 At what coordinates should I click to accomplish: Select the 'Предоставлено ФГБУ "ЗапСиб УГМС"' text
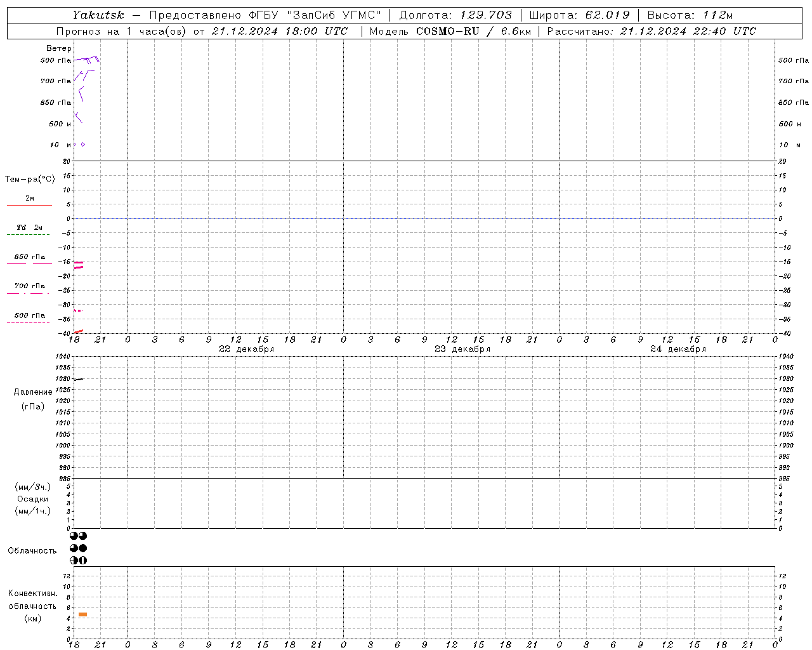(x=265, y=15)
